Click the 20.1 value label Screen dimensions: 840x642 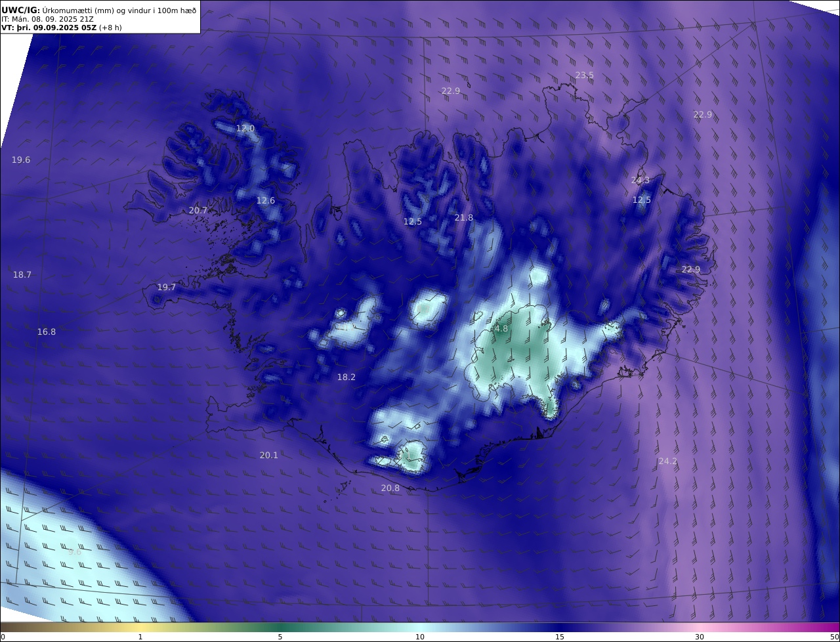click(269, 456)
